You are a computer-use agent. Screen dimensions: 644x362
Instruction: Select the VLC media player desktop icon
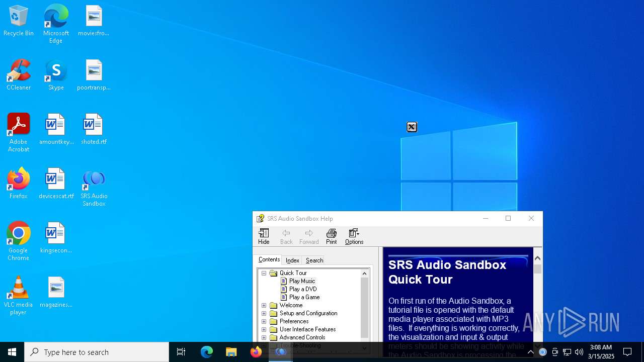(x=19, y=296)
